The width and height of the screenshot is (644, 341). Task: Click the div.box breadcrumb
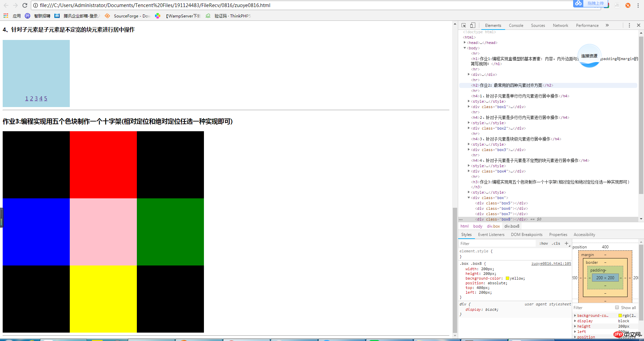click(x=493, y=226)
